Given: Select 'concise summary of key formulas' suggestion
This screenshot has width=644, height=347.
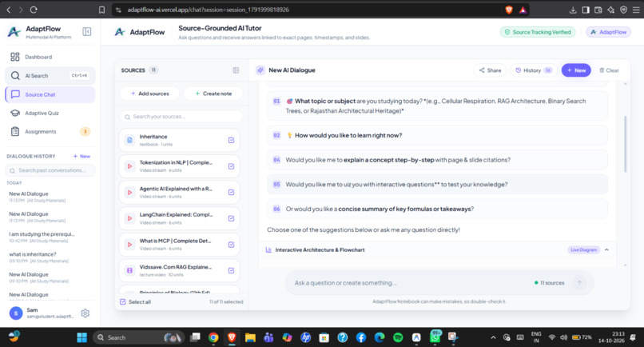Looking at the screenshot, I should point(437,209).
